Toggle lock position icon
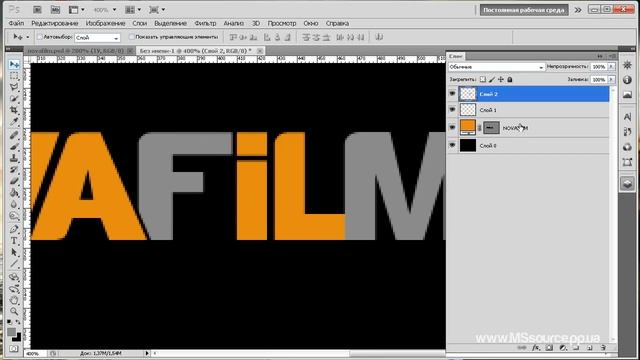This screenshot has height=360, width=640. pyautogui.click(x=501, y=80)
